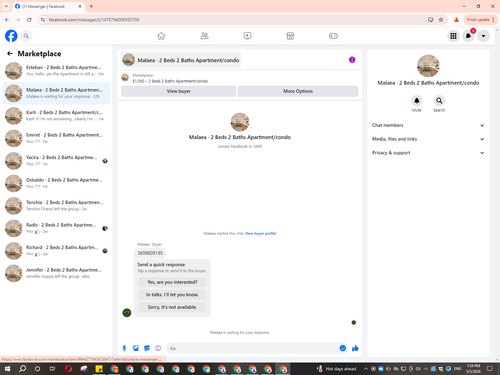Open Karli conversation in list
This screenshot has width=500, height=375.
[x=56, y=116]
